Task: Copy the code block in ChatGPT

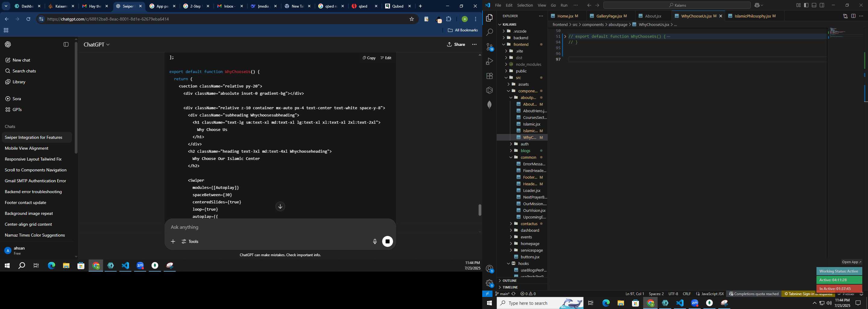Action: [369, 58]
